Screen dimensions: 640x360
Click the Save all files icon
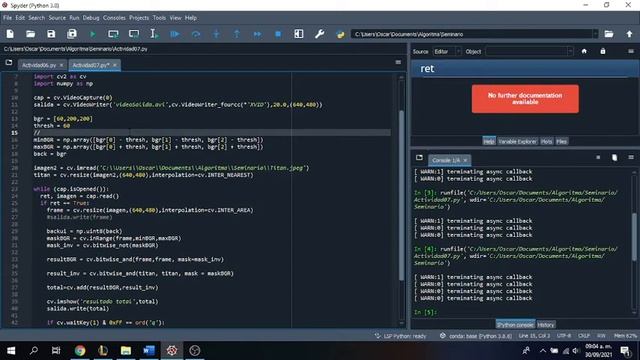72,34
